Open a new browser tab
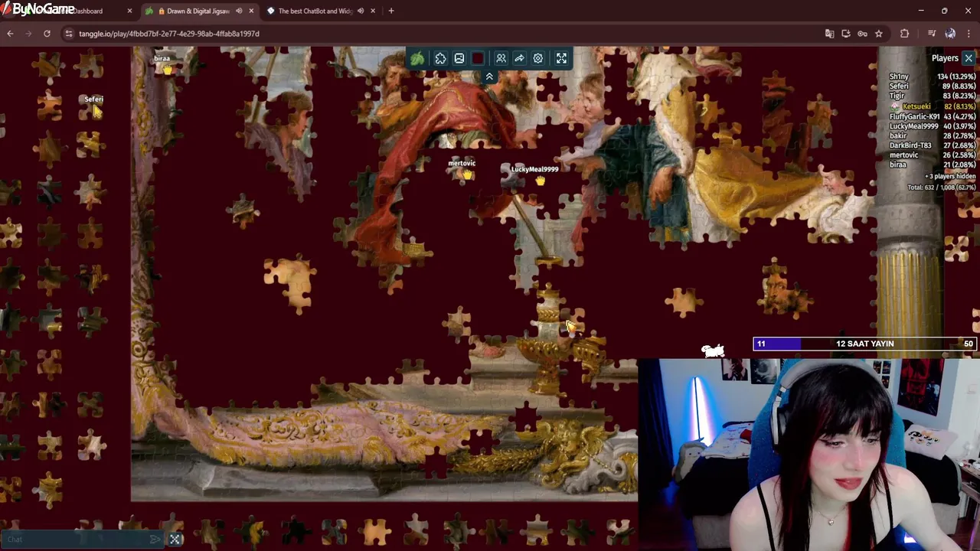This screenshot has height=551, width=980. pyautogui.click(x=391, y=11)
